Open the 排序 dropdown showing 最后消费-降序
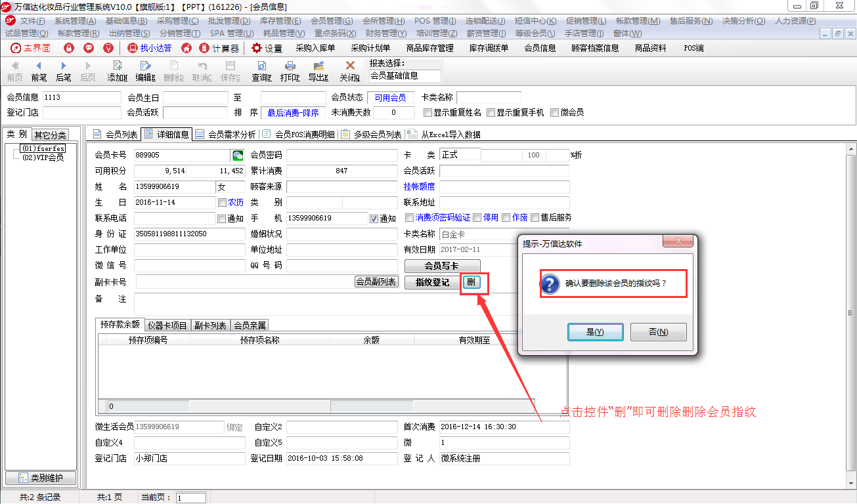This screenshot has height=504, width=857. (x=294, y=113)
